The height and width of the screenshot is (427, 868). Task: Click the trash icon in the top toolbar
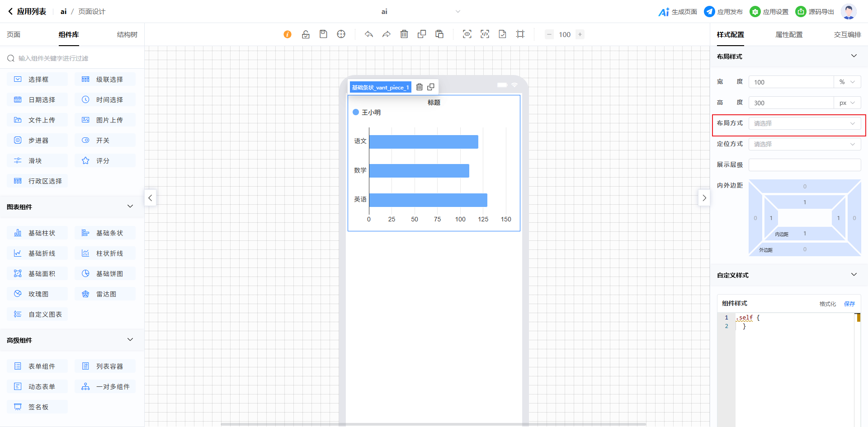pos(404,34)
